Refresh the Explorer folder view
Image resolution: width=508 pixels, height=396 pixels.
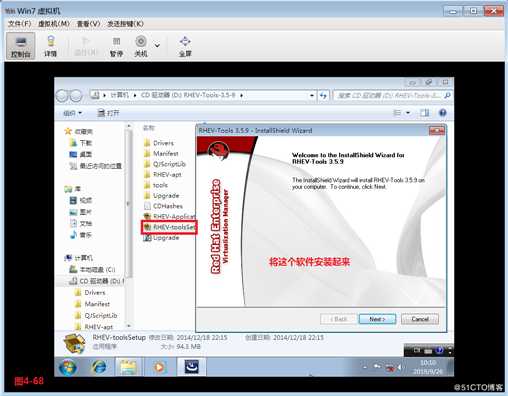323,95
